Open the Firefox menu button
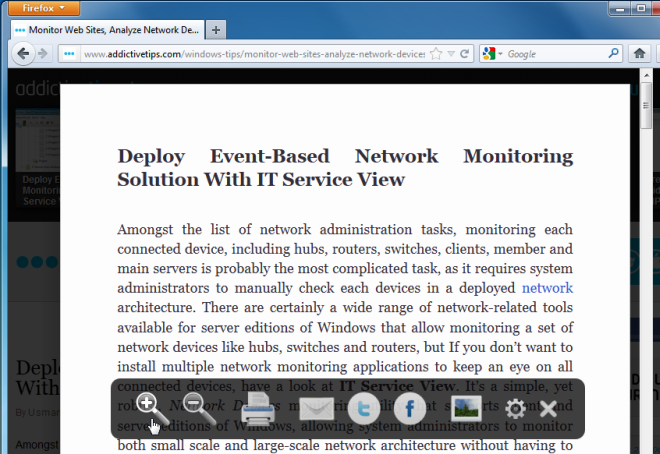Viewport: 660px width, 454px height. (x=44, y=8)
